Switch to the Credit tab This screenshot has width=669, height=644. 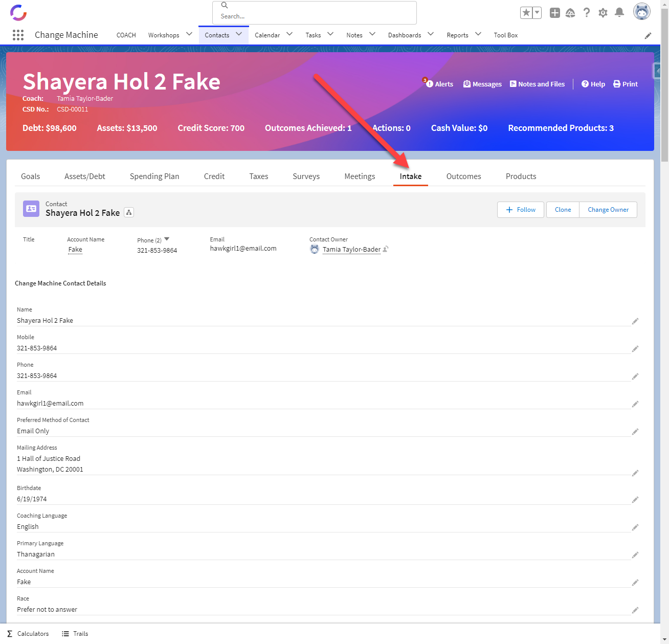point(214,176)
